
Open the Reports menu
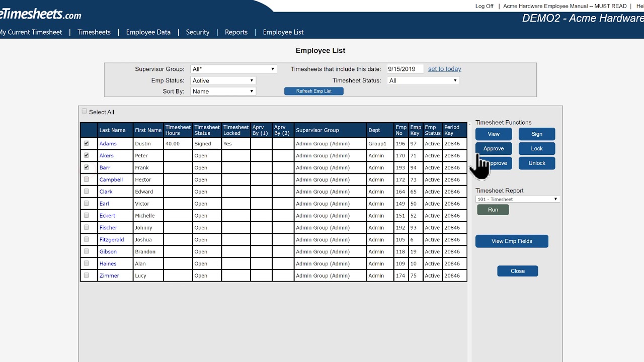[236, 32]
